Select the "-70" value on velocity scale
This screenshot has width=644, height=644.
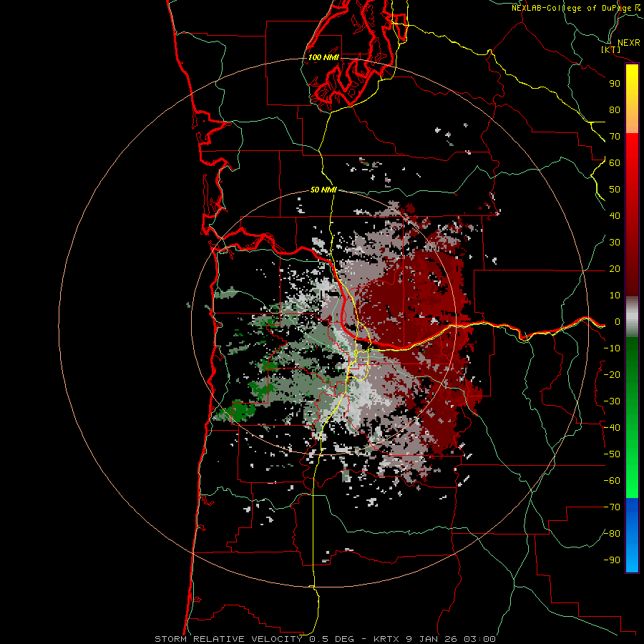click(x=612, y=507)
